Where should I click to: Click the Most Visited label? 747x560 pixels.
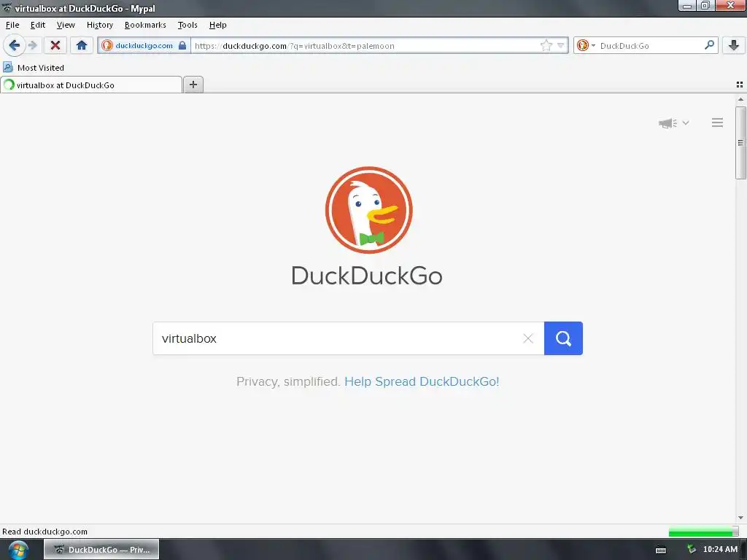point(41,68)
